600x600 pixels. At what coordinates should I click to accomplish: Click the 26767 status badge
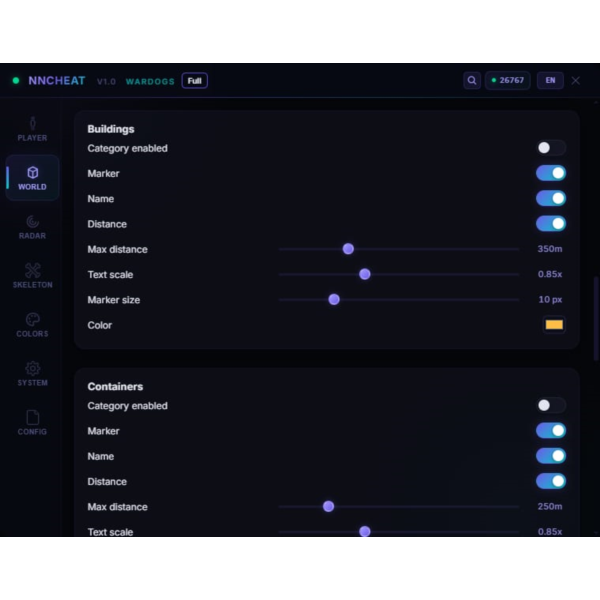507,80
